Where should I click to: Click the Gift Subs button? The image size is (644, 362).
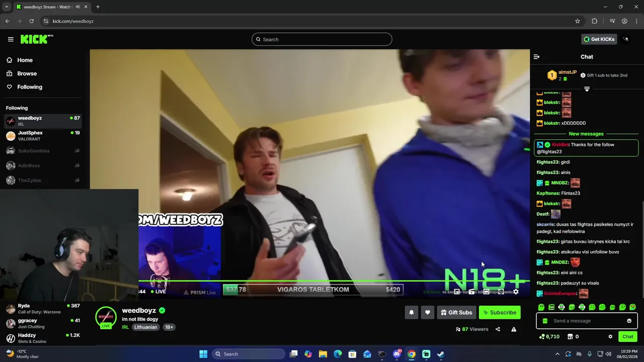pos(457,313)
